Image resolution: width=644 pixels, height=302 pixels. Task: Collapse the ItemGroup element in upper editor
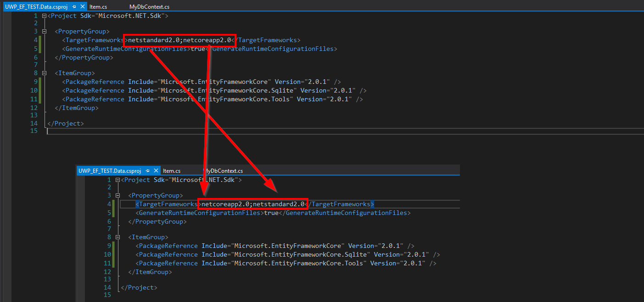[x=44, y=73]
